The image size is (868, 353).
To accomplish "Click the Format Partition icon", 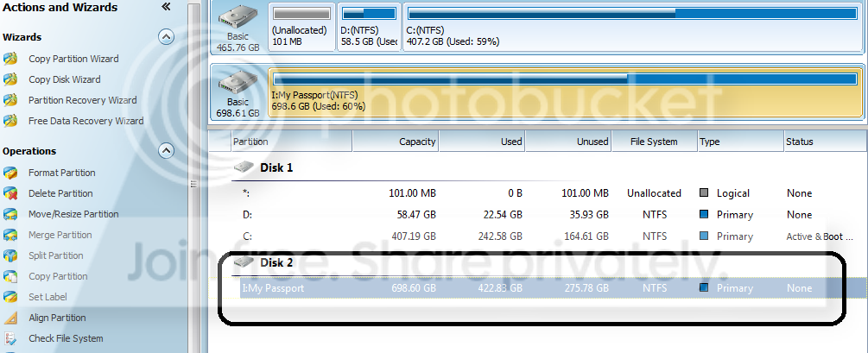I will pyautogui.click(x=10, y=173).
